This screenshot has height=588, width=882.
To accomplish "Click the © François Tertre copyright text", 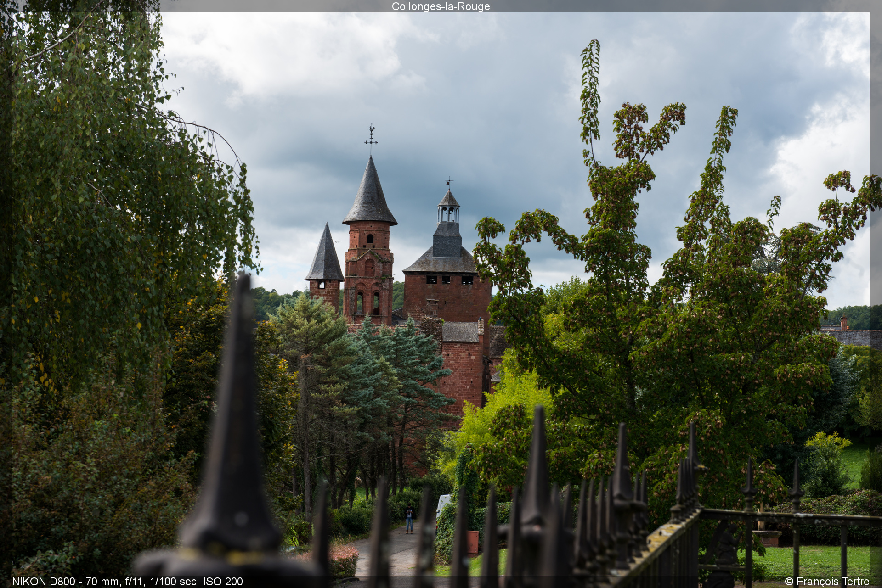I will [827, 582].
